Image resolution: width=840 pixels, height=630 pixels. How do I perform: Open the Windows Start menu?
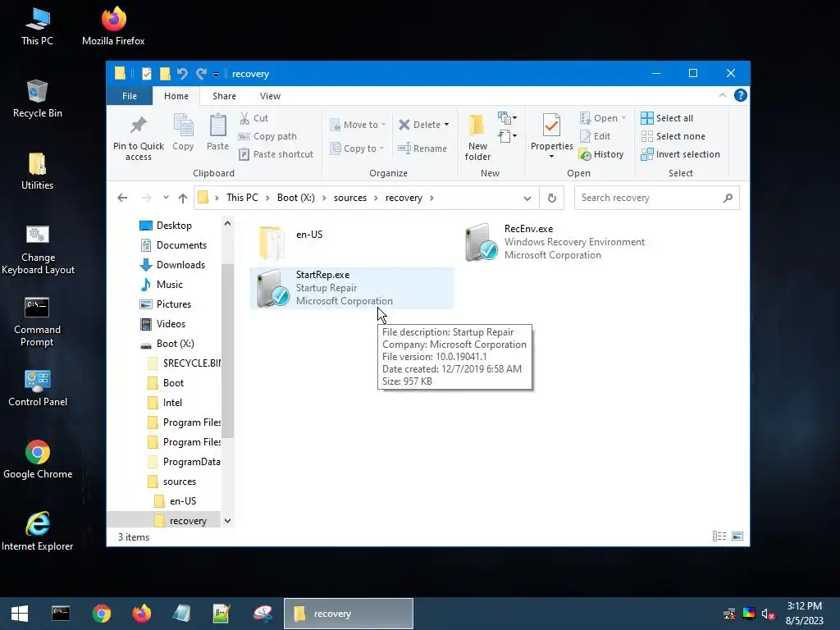point(20,614)
